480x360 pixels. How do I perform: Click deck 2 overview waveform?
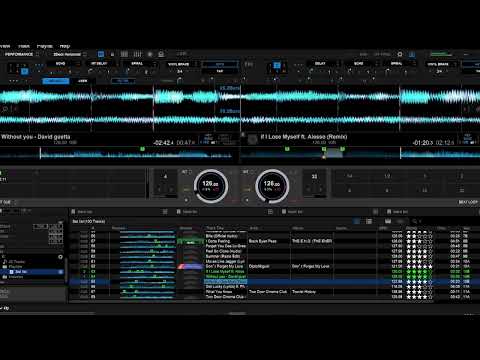tap(361, 154)
